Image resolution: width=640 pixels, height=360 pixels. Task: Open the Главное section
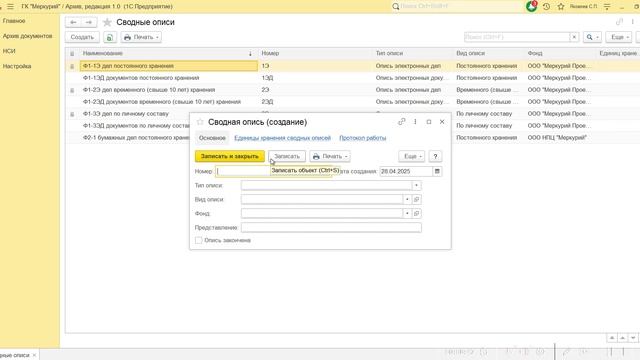(14, 21)
